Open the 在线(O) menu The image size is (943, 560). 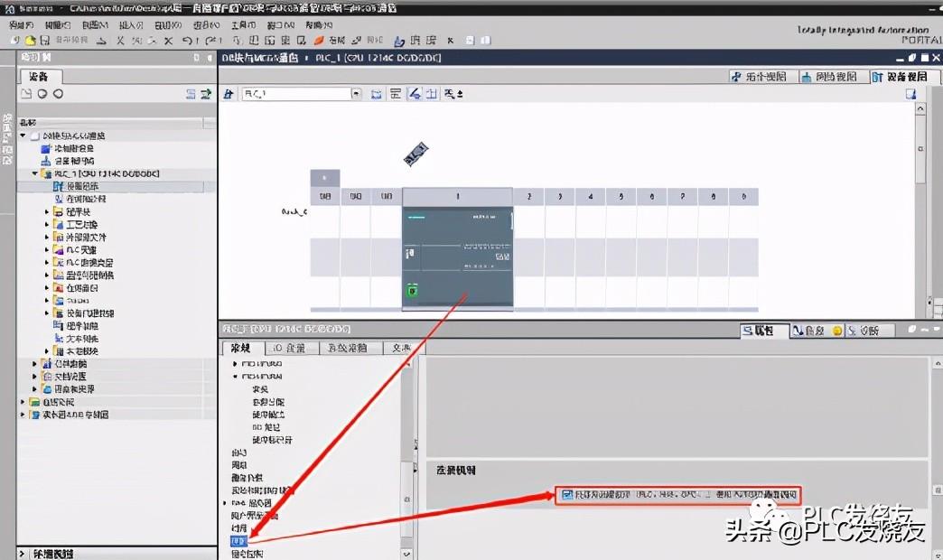(206, 24)
